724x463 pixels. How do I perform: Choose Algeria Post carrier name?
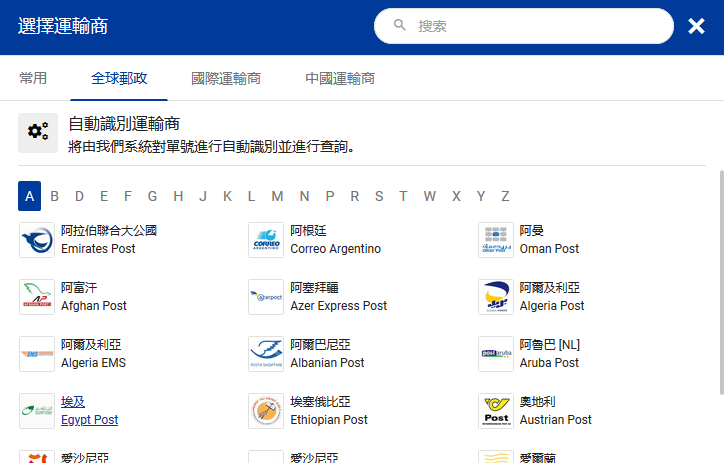pyautogui.click(x=552, y=306)
